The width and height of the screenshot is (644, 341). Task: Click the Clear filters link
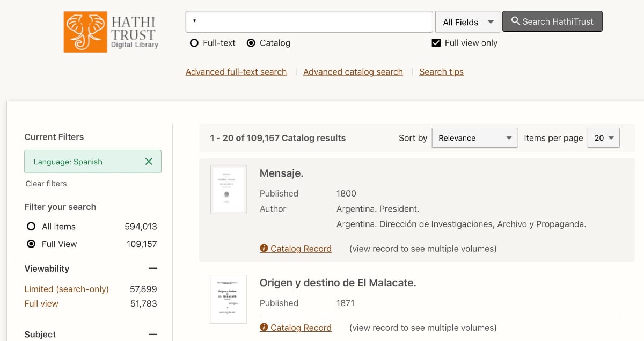click(46, 184)
